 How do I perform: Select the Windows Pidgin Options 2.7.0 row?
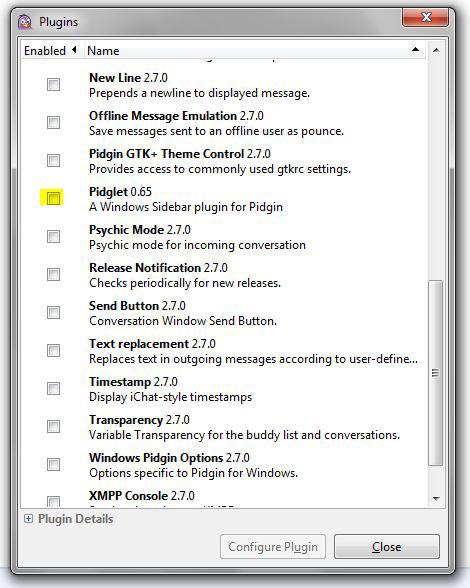pos(224,465)
